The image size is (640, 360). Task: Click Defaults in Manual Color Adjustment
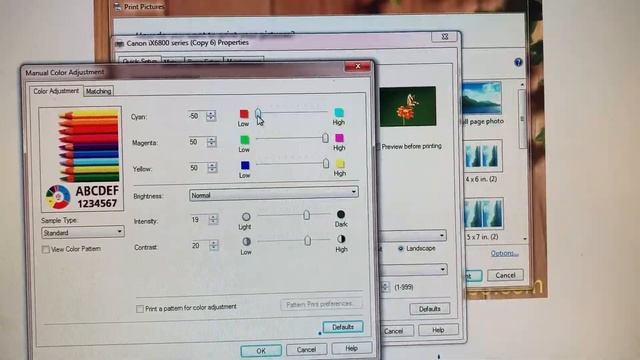pos(343,327)
